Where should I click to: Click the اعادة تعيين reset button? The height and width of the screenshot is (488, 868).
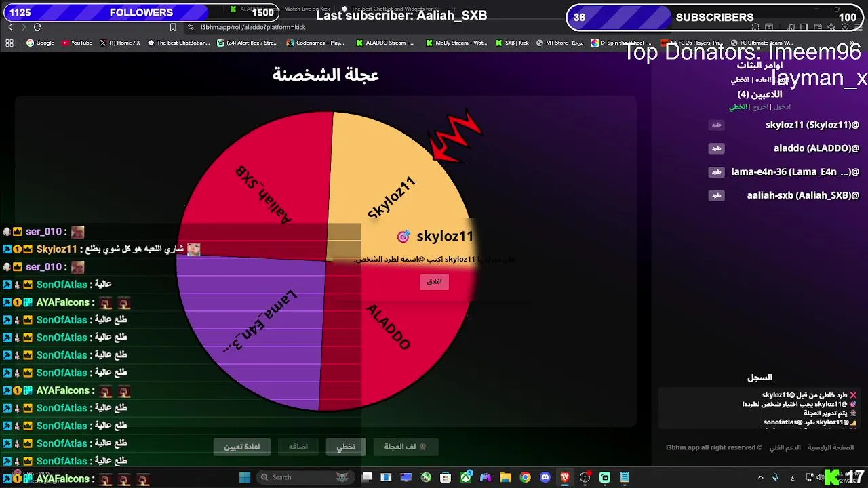(x=242, y=447)
